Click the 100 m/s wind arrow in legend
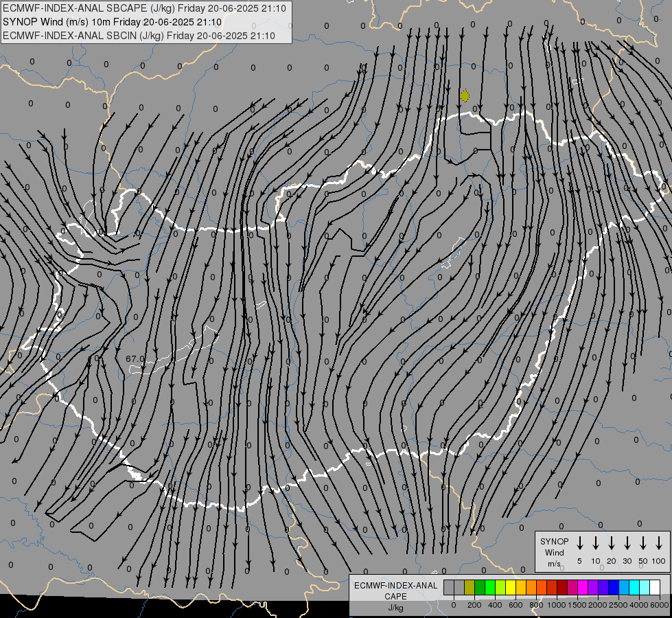 [x=659, y=543]
